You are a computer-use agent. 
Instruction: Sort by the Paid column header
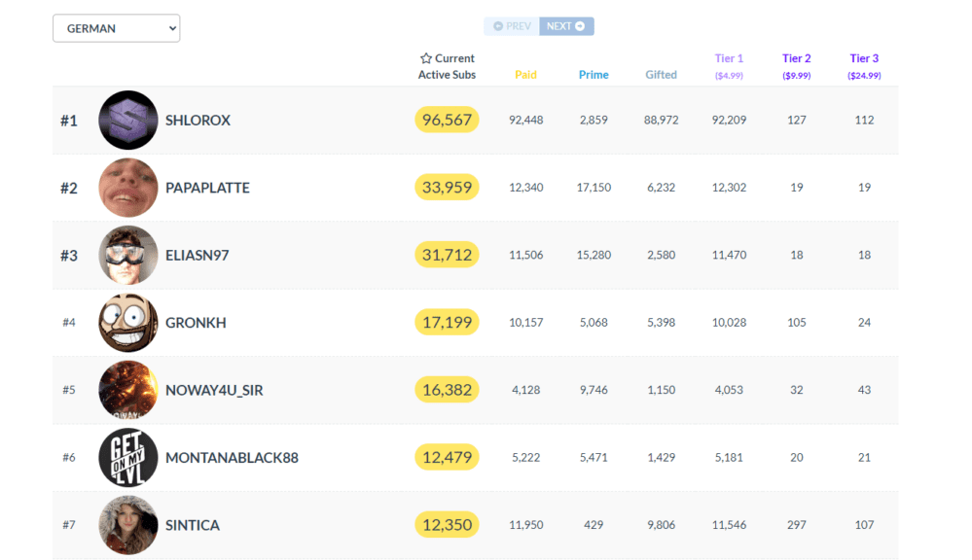(x=525, y=75)
